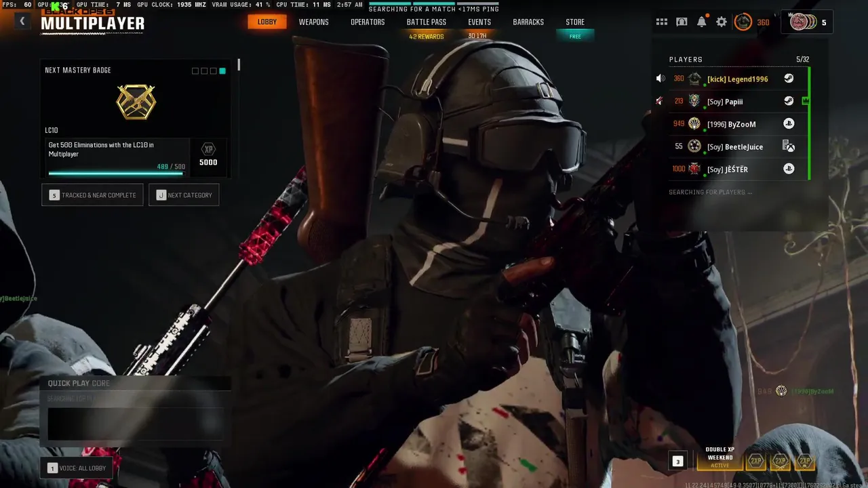Switch to the Operators tab
The image size is (868, 488).
coord(368,22)
